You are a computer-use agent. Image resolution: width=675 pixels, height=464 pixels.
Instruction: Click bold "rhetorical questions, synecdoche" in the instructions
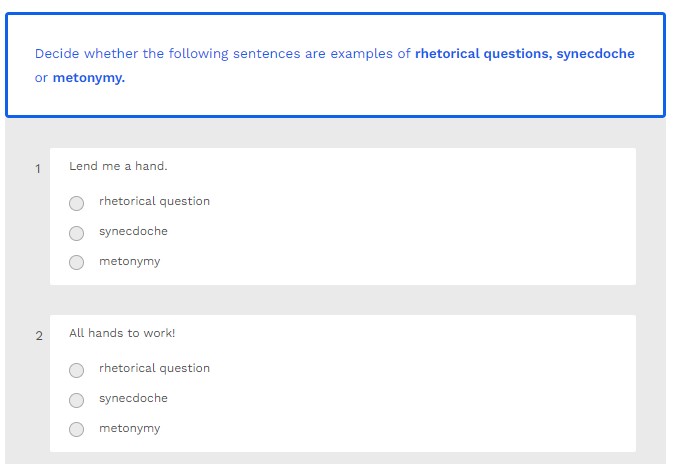pyautogui.click(x=524, y=54)
